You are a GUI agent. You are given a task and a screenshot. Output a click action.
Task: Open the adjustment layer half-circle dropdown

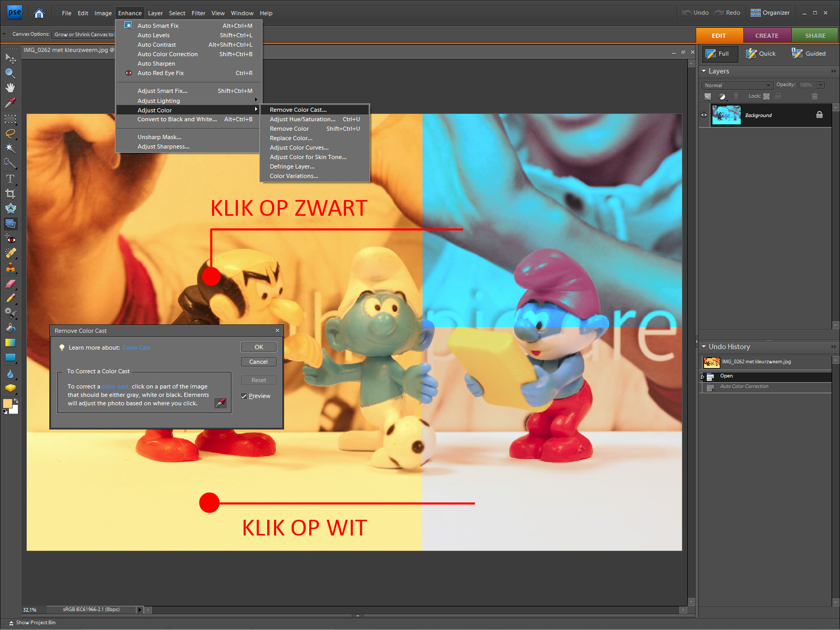coord(722,96)
